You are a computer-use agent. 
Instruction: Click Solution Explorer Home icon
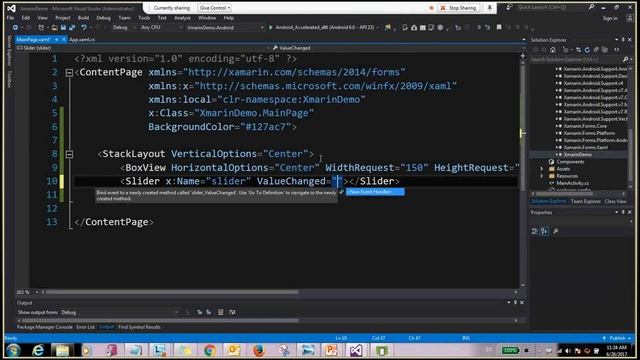(553, 50)
